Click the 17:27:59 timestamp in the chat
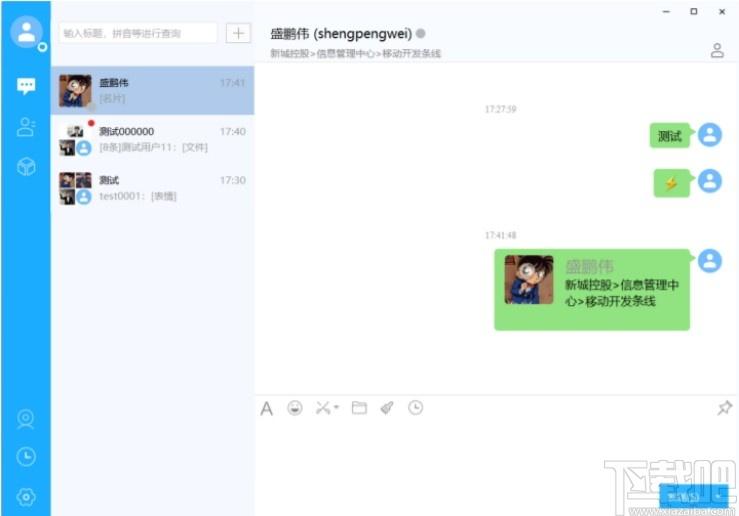This screenshot has height=516, width=739. point(501,109)
